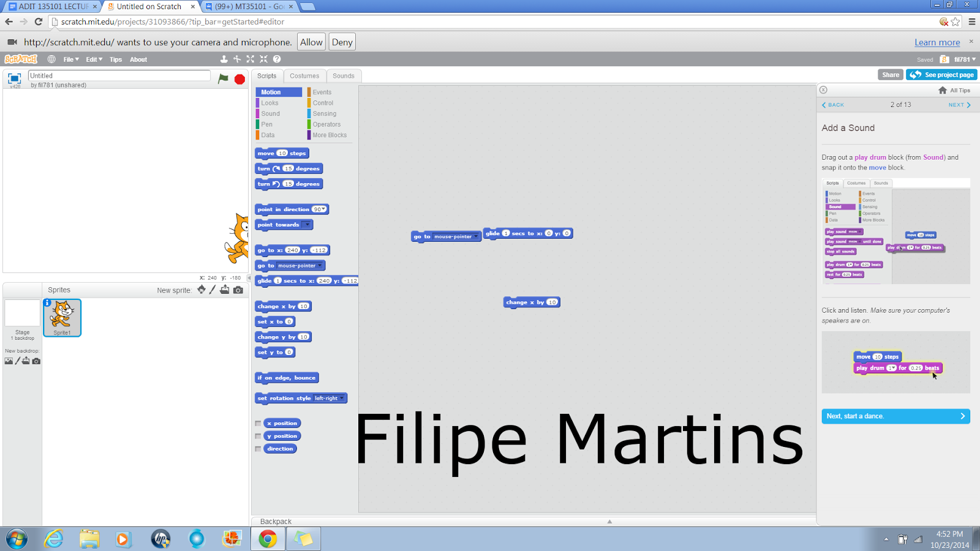Image resolution: width=980 pixels, height=551 pixels.
Task: Create a new sprite using the camera
Action: [x=238, y=290]
